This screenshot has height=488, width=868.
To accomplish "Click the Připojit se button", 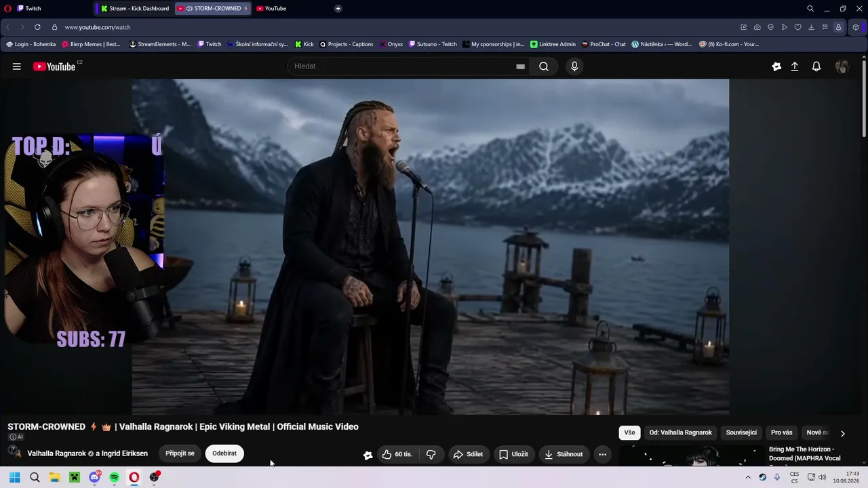I will tap(180, 453).
